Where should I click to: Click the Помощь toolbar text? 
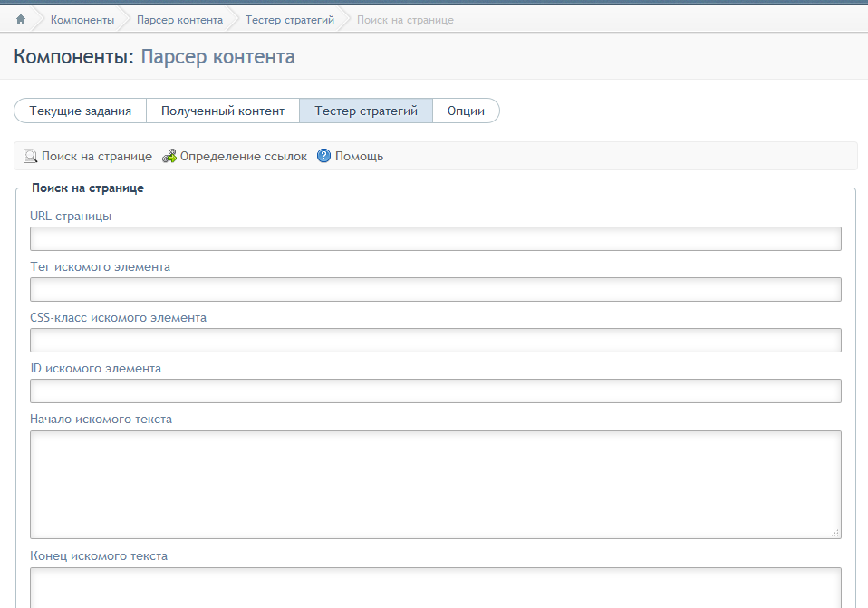pos(360,157)
